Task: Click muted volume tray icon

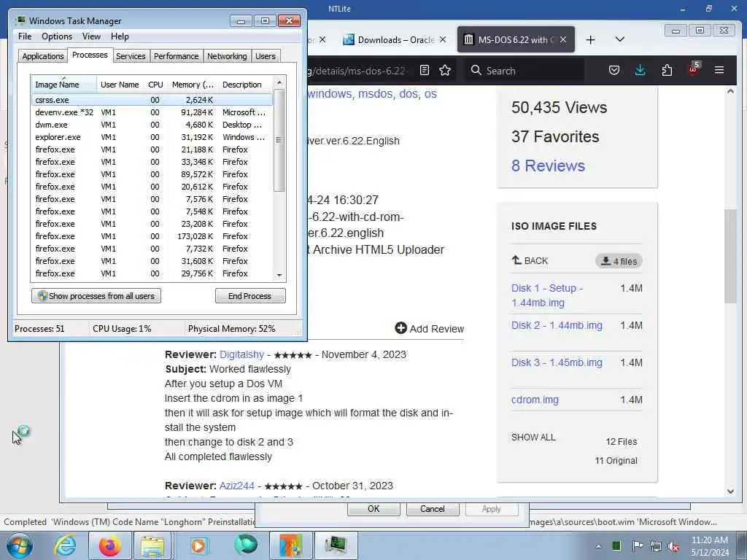Action: 673,546
